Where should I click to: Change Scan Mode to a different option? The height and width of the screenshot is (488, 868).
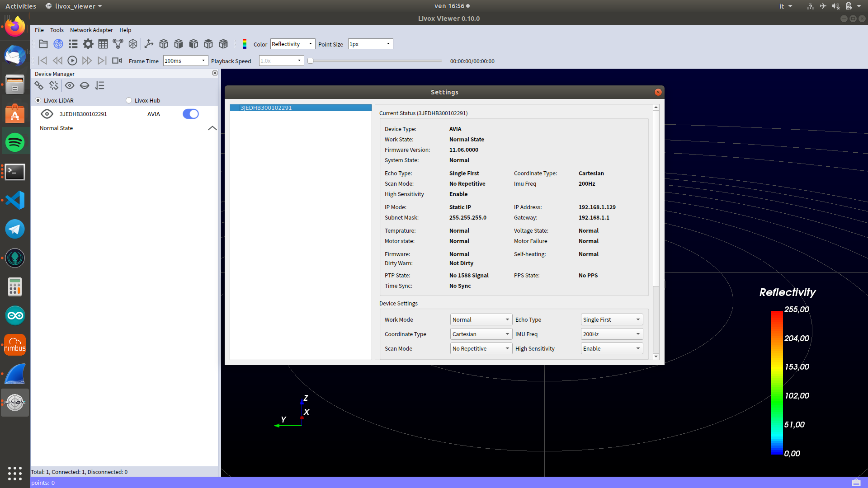pyautogui.click(x=480, y=348)
